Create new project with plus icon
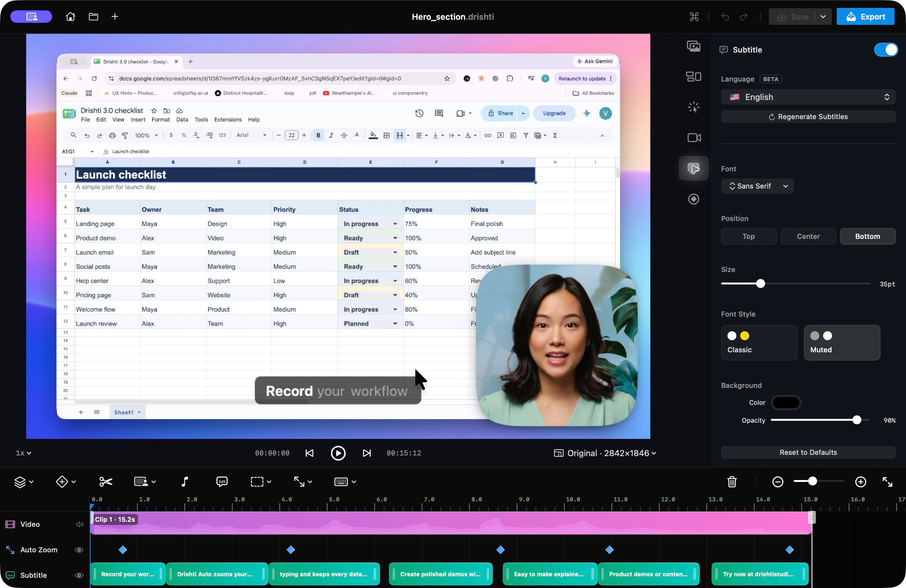The image size is (906, 588). (x=114, y=16)
